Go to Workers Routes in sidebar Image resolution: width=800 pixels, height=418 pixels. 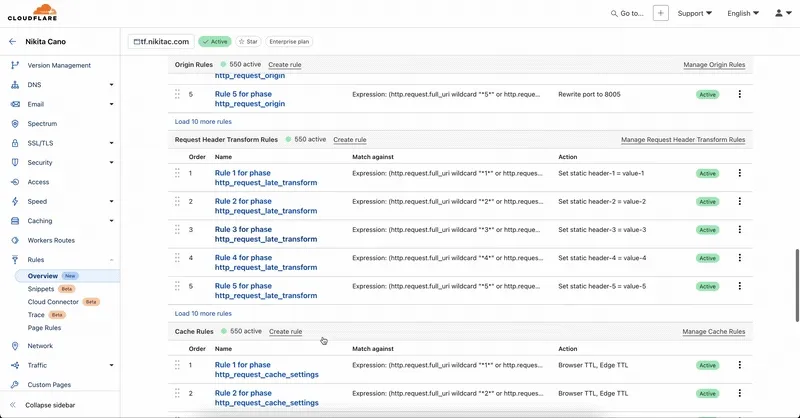click(x=51, y=240)
